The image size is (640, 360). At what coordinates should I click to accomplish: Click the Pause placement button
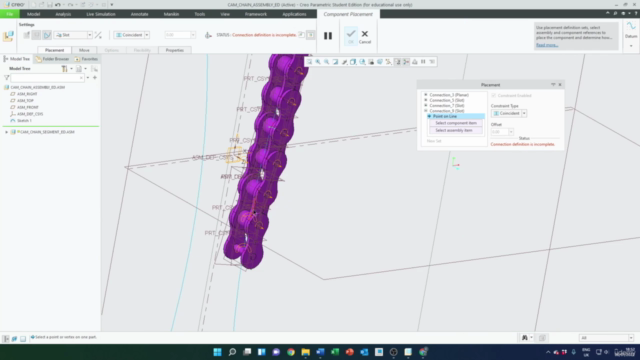click(328, 36)
